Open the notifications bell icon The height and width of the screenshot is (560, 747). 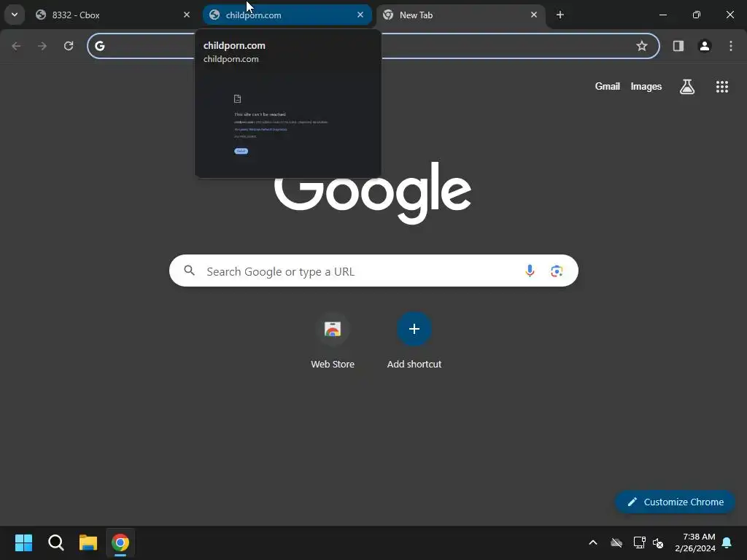[x=727, y=542]
